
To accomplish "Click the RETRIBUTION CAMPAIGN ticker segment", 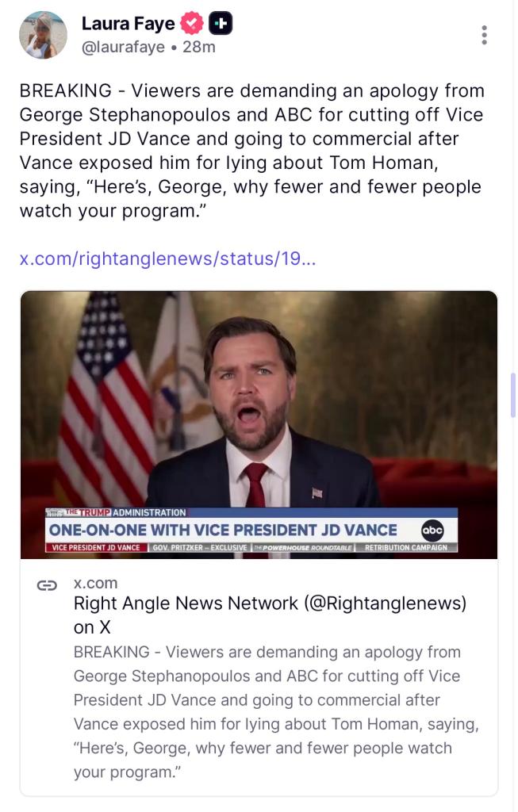I will [405, 548].
